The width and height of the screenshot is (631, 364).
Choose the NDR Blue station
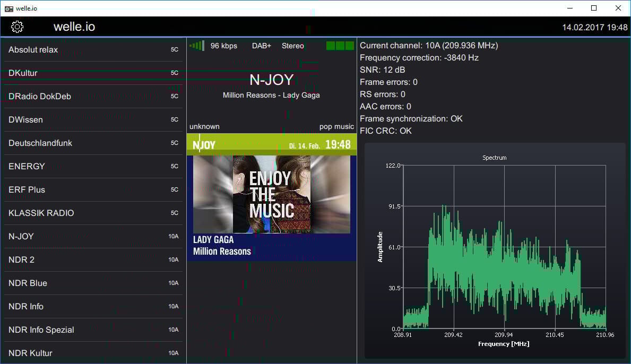(x=93, y=283)
